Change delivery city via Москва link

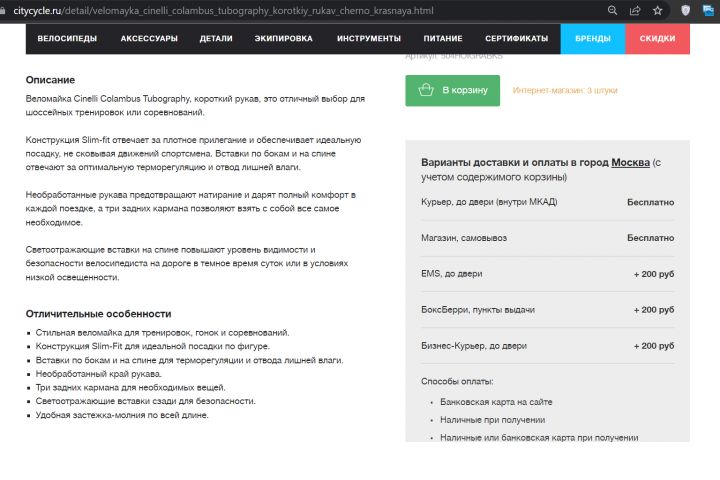tap(631, 162)
